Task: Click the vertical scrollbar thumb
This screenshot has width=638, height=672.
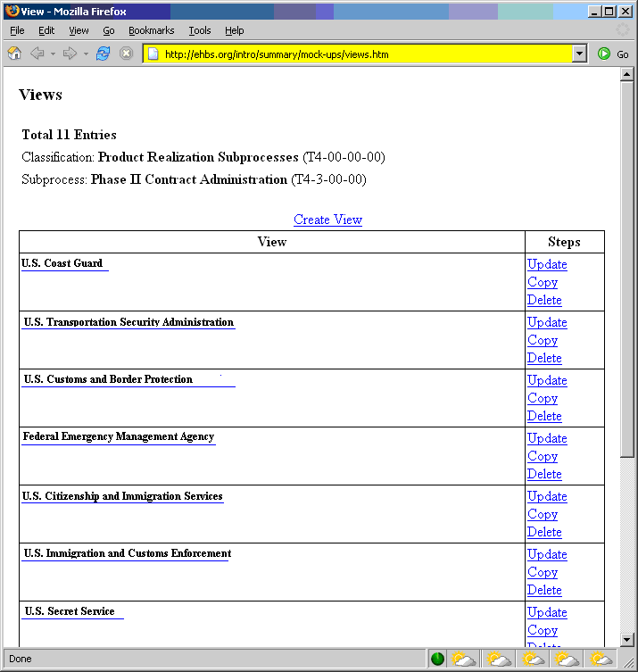Action: [627, 270]
